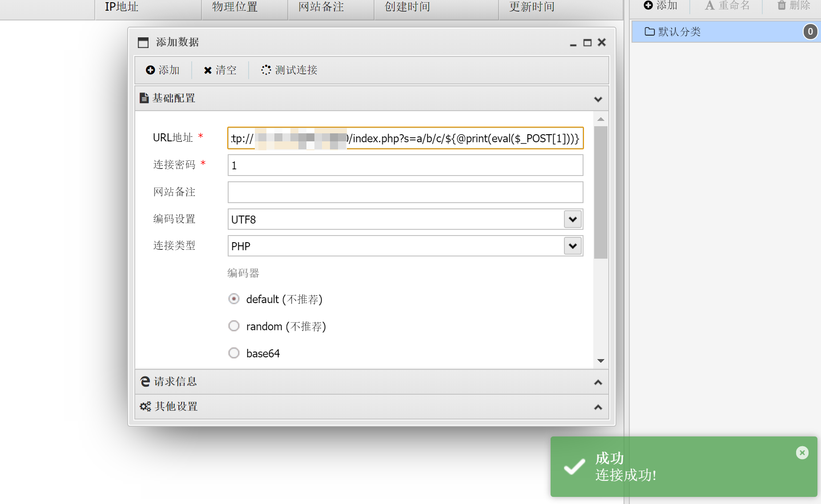This screenshot has height=504, width=821.
Task: Click the 基础配置 section title
Action: [x=174, y=98]
